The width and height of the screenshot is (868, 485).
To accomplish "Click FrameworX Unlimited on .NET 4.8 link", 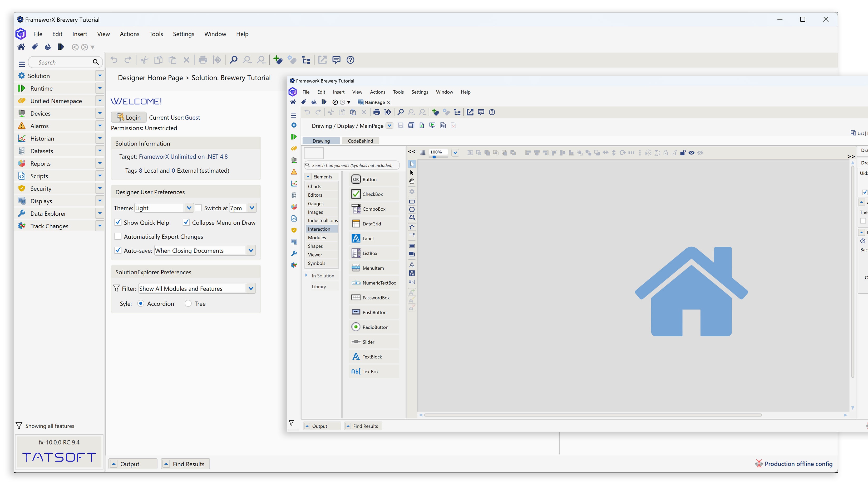I will point(183,157).
